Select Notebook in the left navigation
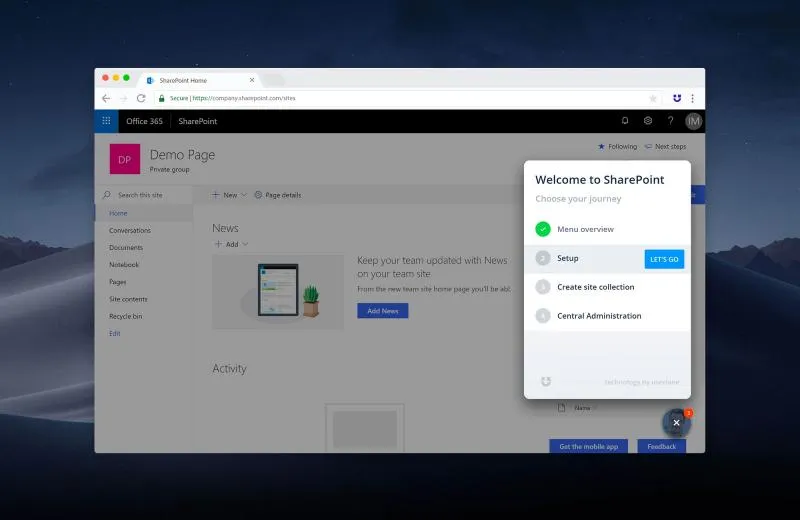Viewport: 800px width, 520px height. [124, 265]
